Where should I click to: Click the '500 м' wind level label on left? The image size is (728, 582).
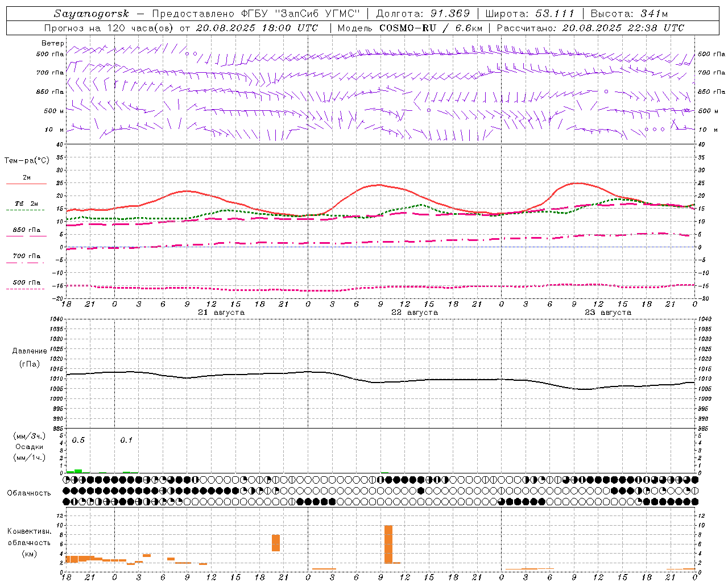coord(54,111)
